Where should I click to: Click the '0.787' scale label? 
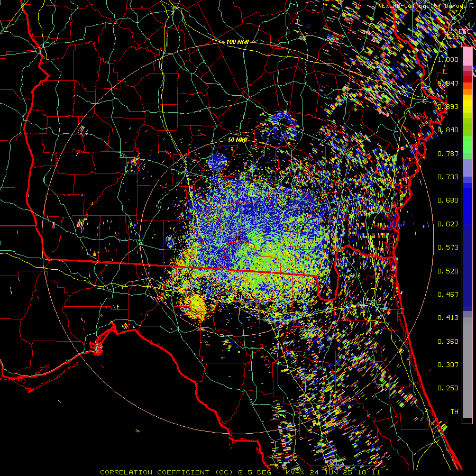(x=448, y=153)
